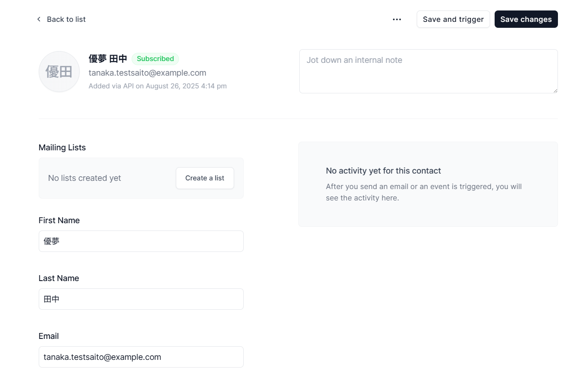The width and height of the screenshot is (588, 379).
Task: Click the Save changes button
Action: tap(526, 19)
